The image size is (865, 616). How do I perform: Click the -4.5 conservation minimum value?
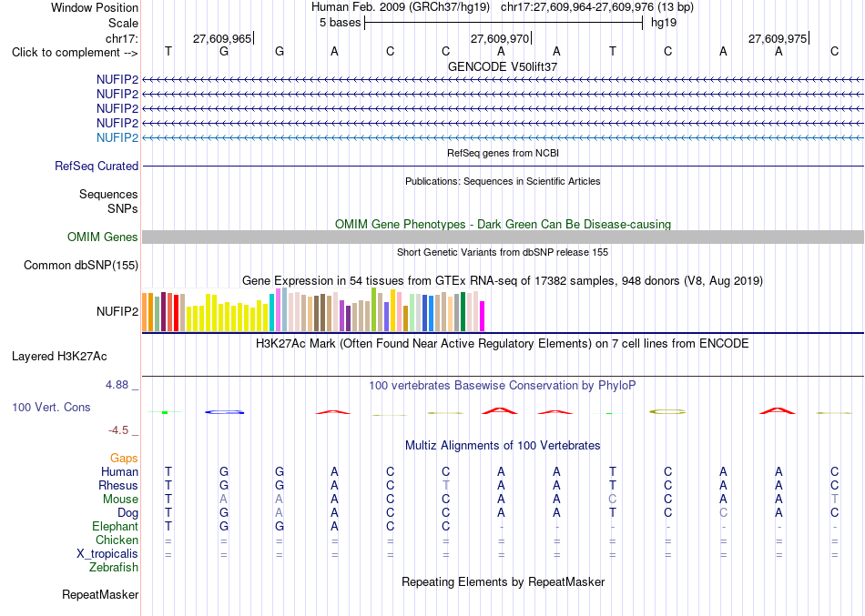pos(118,430)
